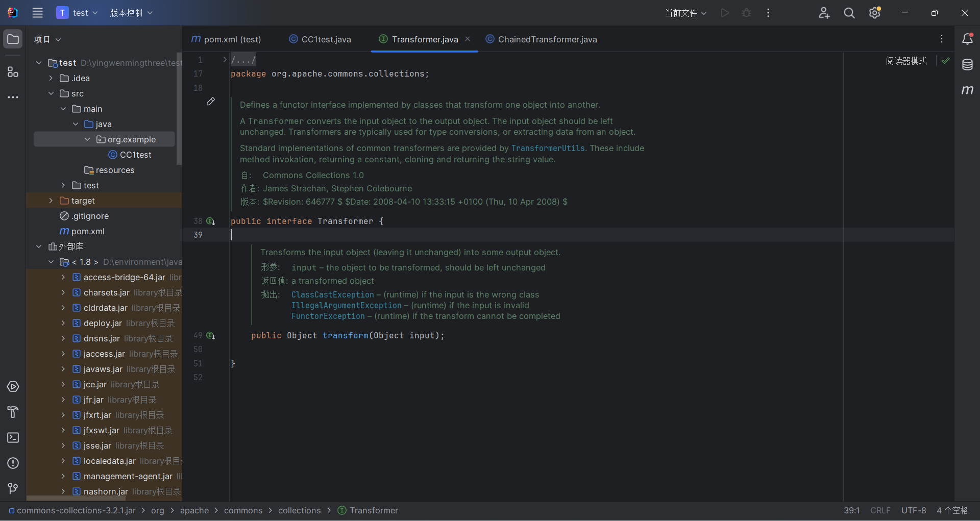
Task: Open the Maven tool window
Action: tap(967, 90)
